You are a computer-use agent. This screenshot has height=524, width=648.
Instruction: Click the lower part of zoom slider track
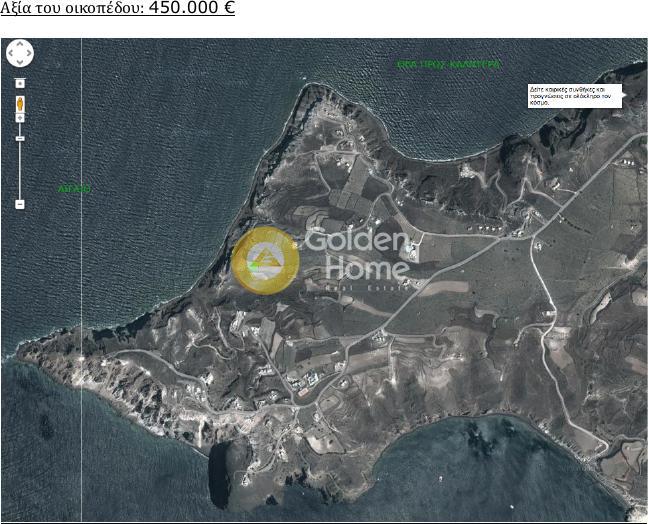click(x=20, y=175)
